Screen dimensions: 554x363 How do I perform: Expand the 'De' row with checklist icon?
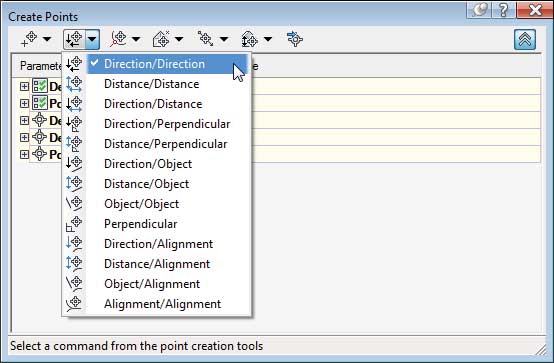(x=24, y=86)
